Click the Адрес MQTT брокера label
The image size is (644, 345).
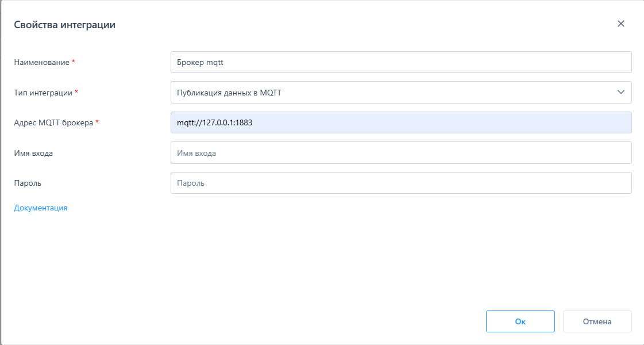pos(53,122)
